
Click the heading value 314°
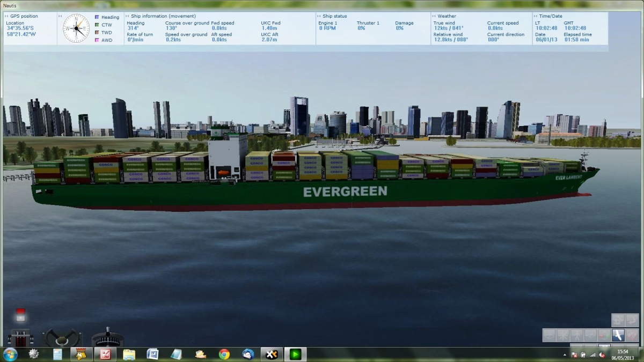133,28
